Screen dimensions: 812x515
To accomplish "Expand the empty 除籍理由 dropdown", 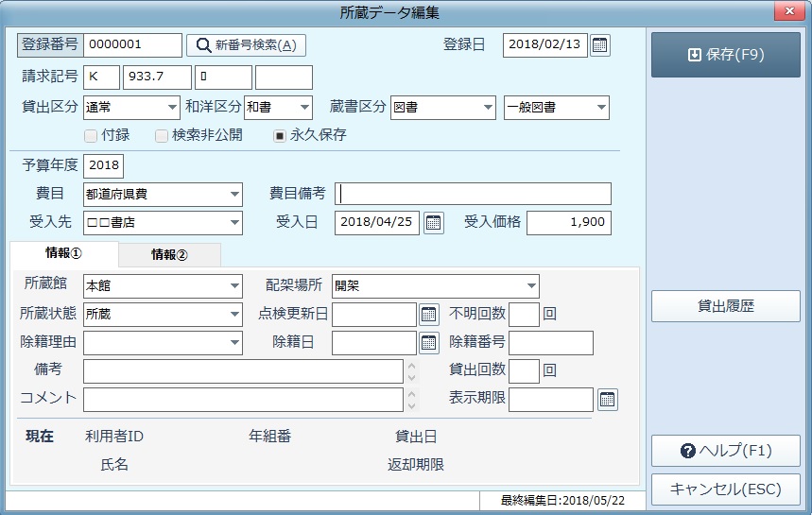I will 163,343.
